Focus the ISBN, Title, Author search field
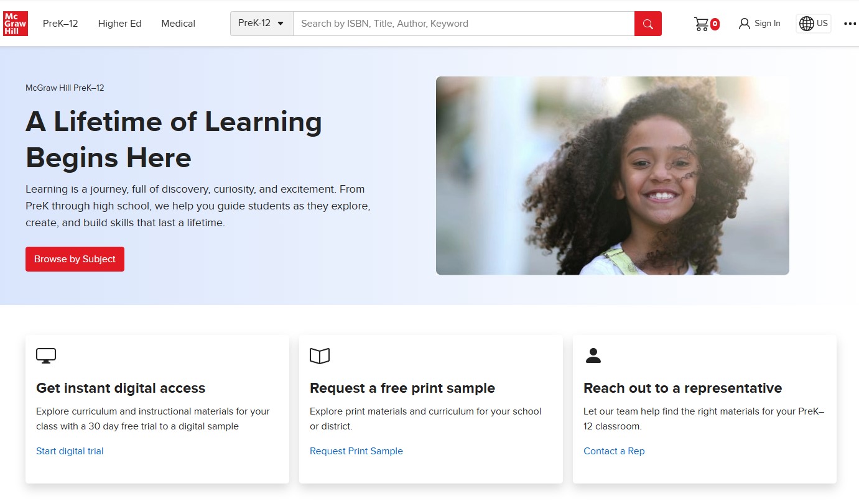This screenshot has width=859, height=504. pos(463,24)
